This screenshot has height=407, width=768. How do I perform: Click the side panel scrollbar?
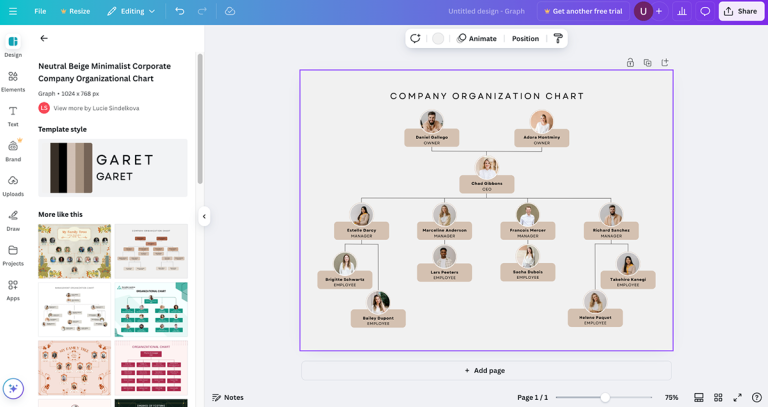(x=200, y=119)
